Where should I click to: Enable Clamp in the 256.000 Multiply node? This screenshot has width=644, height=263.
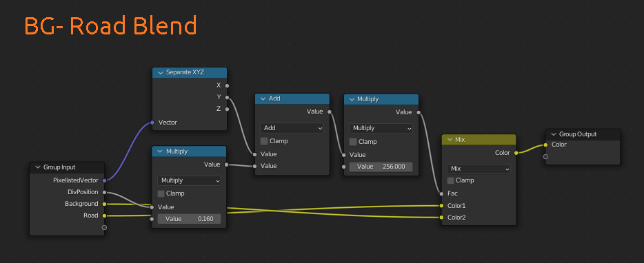[x=353, y=142]
